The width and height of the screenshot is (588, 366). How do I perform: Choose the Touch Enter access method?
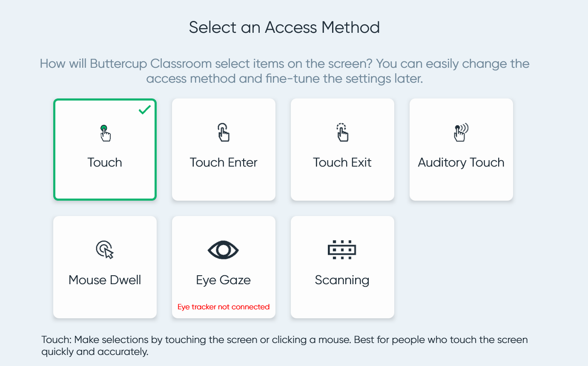point(224,150)
